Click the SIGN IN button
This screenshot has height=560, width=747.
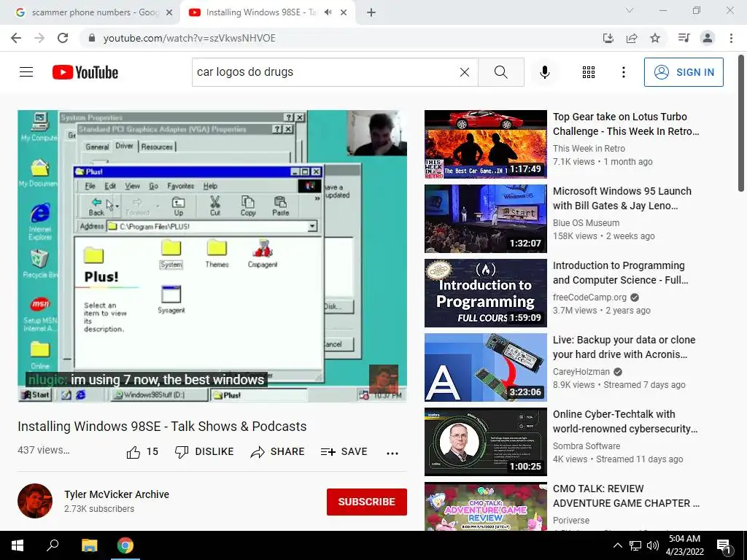coord(684,72)
